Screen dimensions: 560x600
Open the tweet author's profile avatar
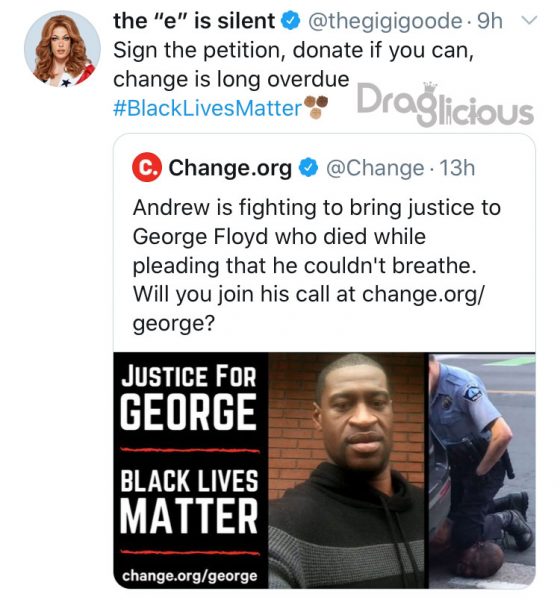pyautogui.click(x=62, y=49)
